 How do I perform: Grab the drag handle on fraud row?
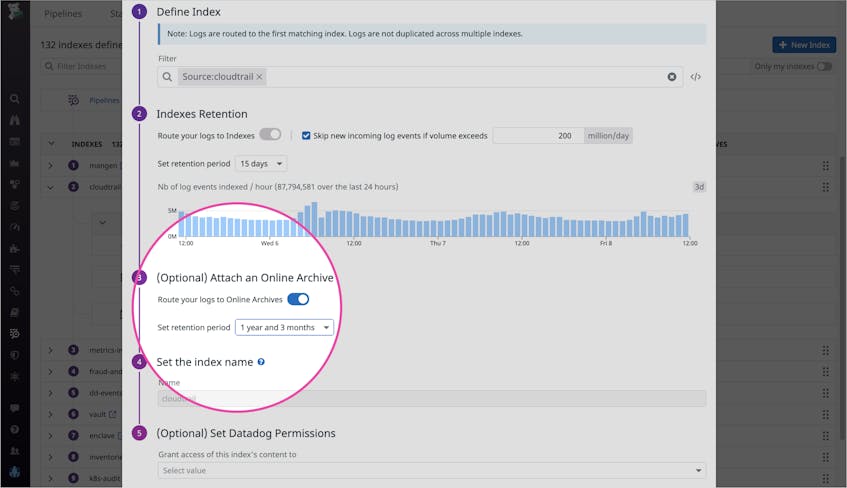[x=825, y=372]
